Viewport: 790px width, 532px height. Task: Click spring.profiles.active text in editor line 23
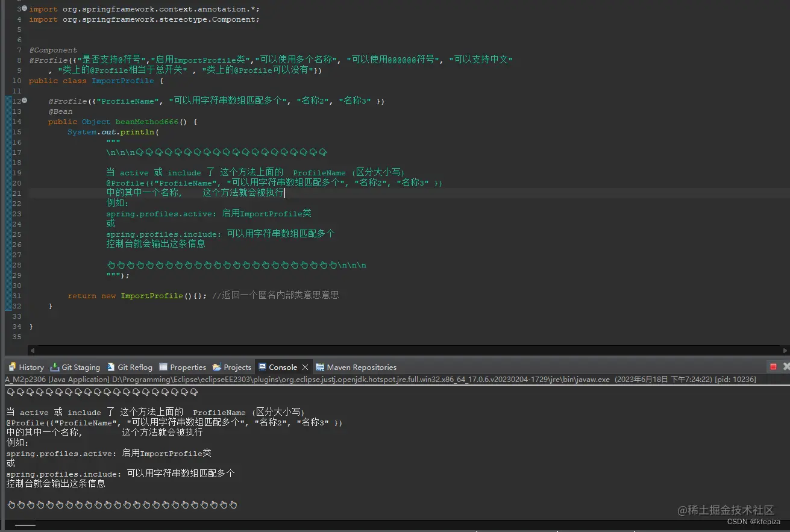coord(160,214)
